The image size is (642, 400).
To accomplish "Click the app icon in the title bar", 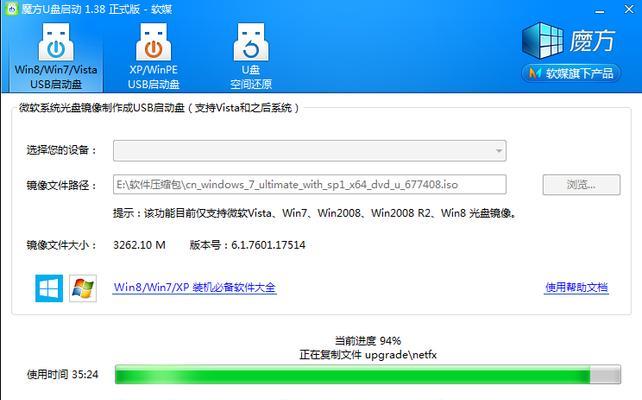I will coord(11,9).
